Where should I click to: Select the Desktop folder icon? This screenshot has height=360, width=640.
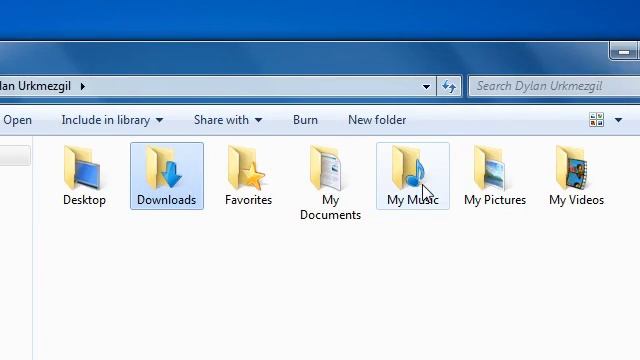coord(83,168)
